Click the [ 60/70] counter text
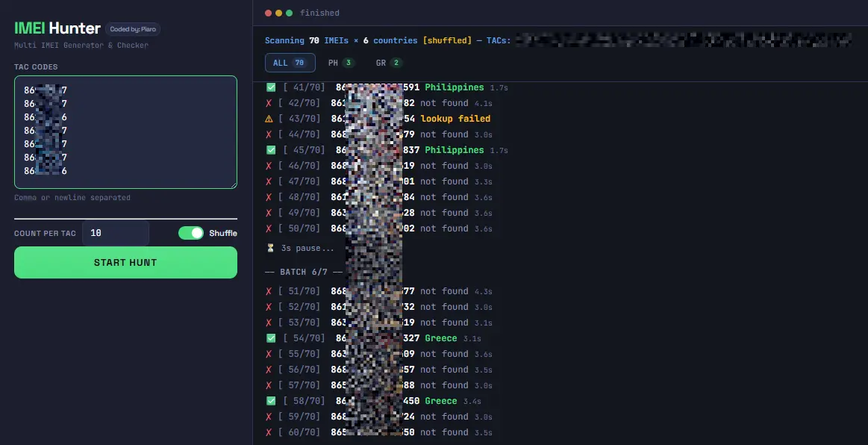The width and height of the screenshot is (868, 445). (x=299, y=432)
